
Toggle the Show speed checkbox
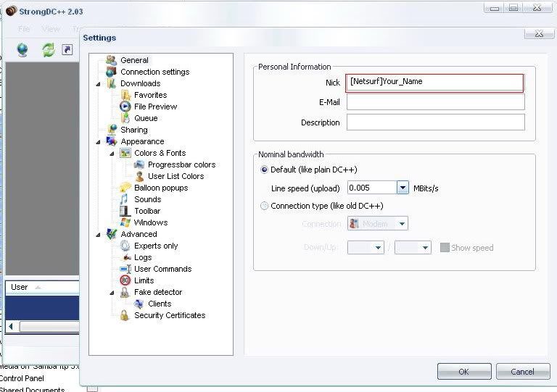click(x=445, y=247)
